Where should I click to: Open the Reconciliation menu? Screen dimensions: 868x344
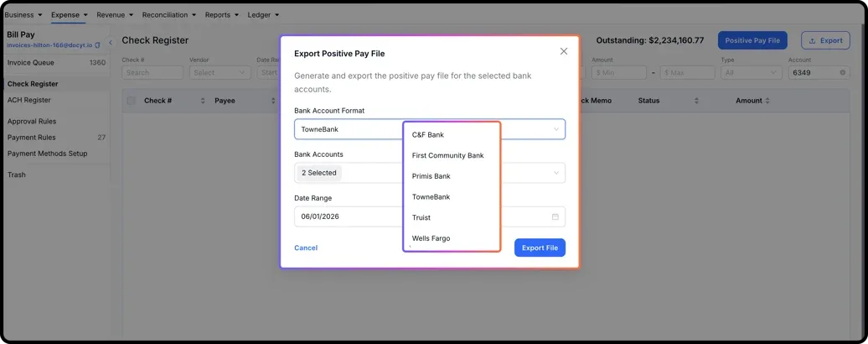tap(169, 15)
